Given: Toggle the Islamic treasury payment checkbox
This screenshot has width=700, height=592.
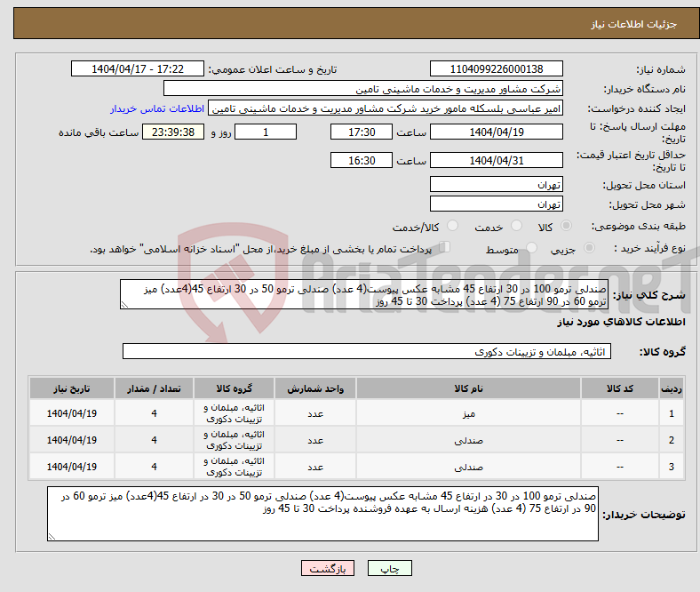Looking at the screenshot, I should 445,247.
